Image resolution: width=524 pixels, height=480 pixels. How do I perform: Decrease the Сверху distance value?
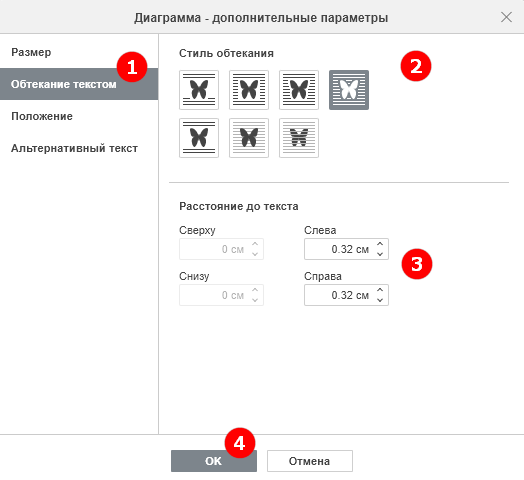pos(255,254)
